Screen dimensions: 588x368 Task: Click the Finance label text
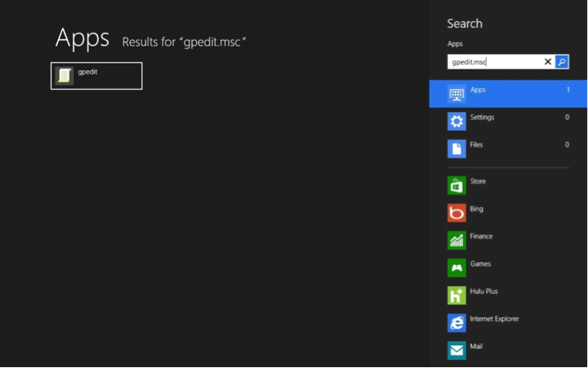point(481,236)
